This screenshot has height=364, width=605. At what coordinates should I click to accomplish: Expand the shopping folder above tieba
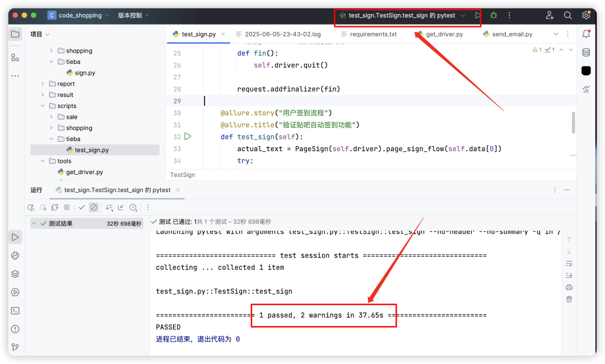click(x=52, y=50)
